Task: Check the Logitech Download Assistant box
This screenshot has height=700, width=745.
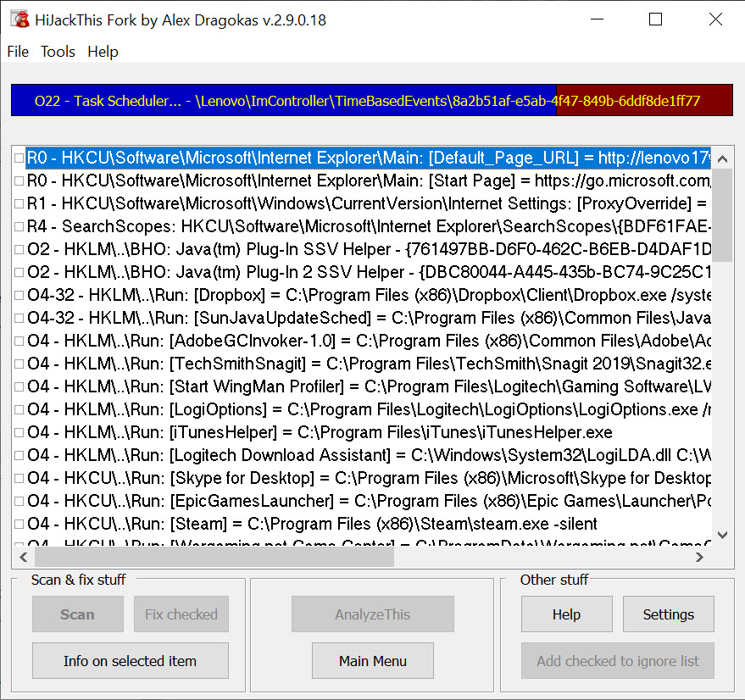Action: [19, 455]
